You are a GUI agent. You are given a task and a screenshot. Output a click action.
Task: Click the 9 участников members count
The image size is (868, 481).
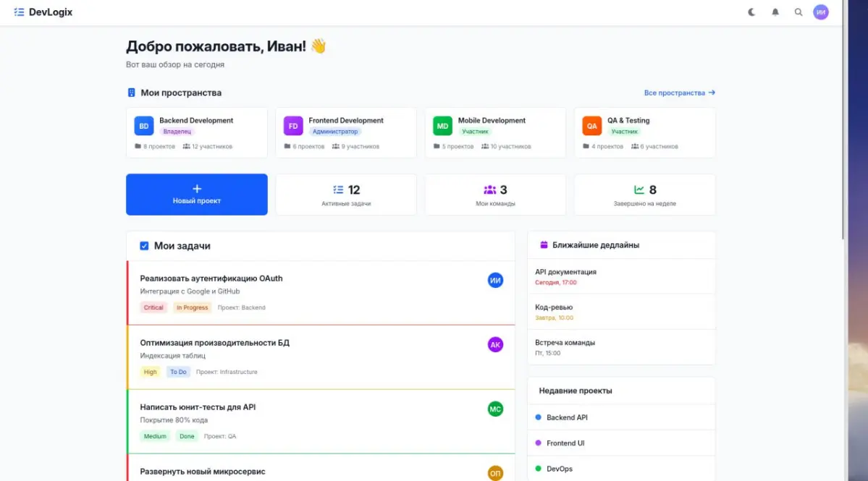[x=355, y=147]
